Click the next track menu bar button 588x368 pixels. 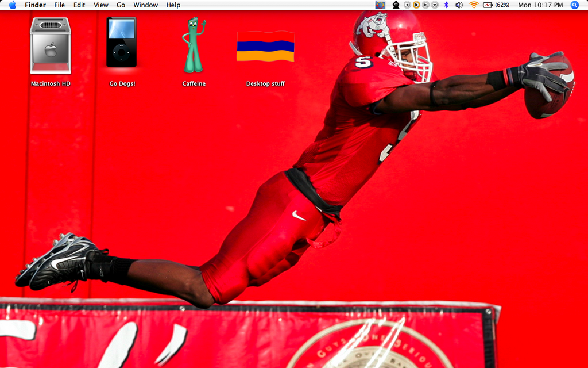[425, 5]
